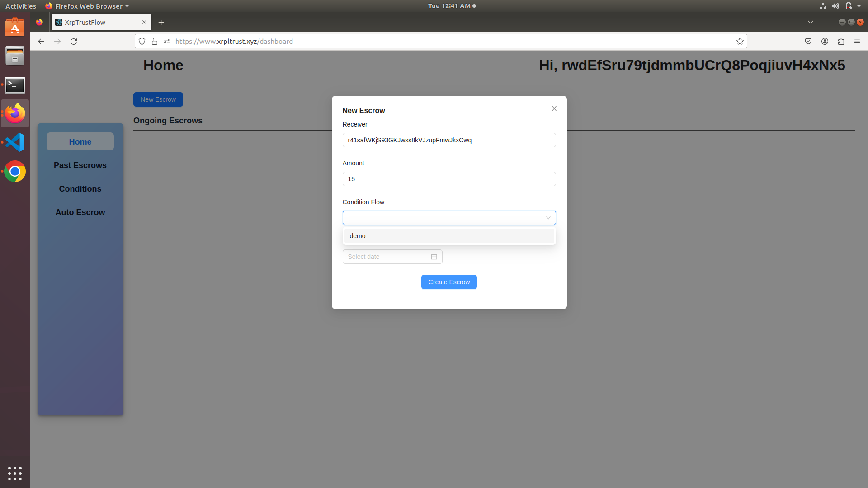Open the Conditions sidebar item

pyautogui.click(x=80, y=189)
